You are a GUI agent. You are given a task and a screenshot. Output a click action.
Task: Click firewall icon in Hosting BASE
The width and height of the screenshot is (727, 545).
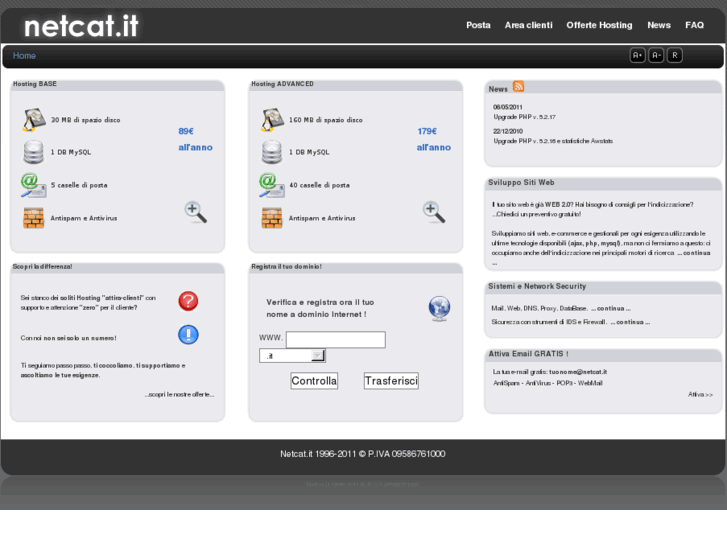tap(33, 218)
